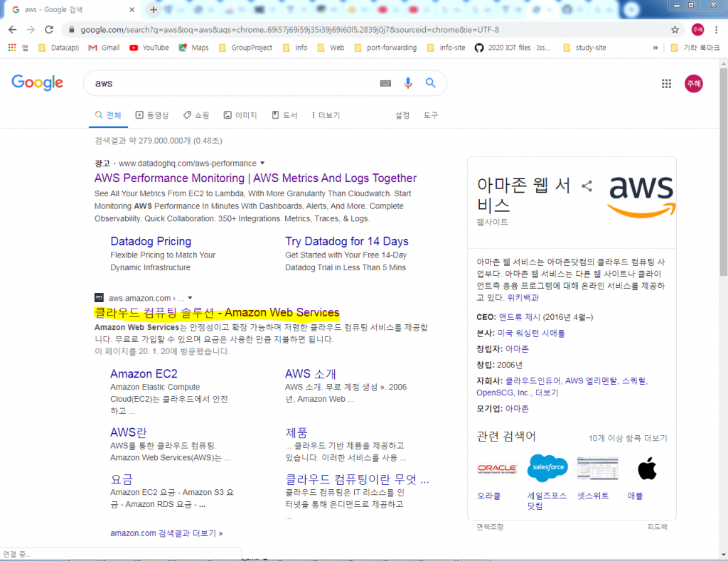Share the knowledge panel via share icon
Image resolution: width=728 pixels, height=561 pixels.
click(587, 186)
